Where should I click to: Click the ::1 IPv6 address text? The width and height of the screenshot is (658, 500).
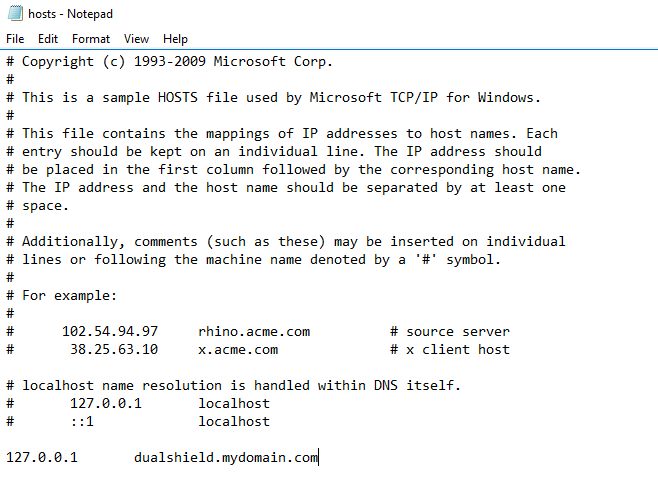82,422
